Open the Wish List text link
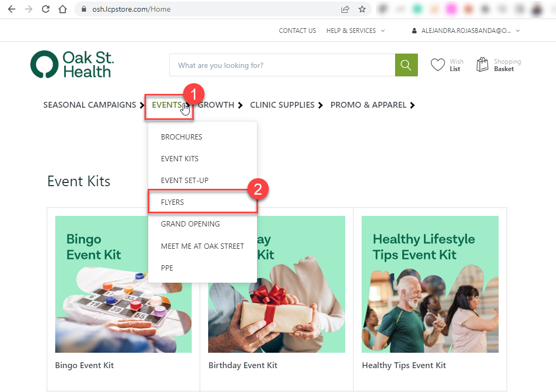The height and width of the screenshot is (392, 556). [456, 65]
